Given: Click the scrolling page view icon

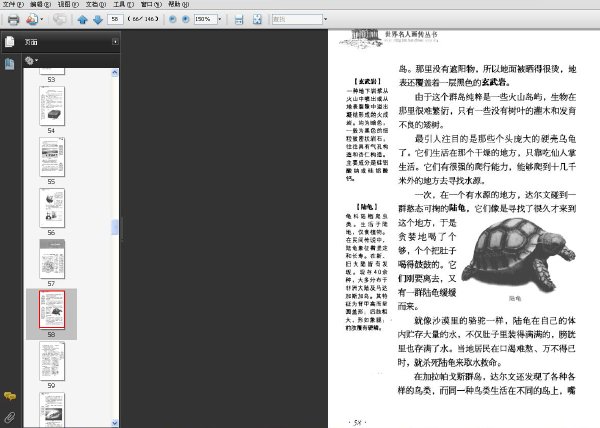Looking at the screenshot, I should point(239,19).
